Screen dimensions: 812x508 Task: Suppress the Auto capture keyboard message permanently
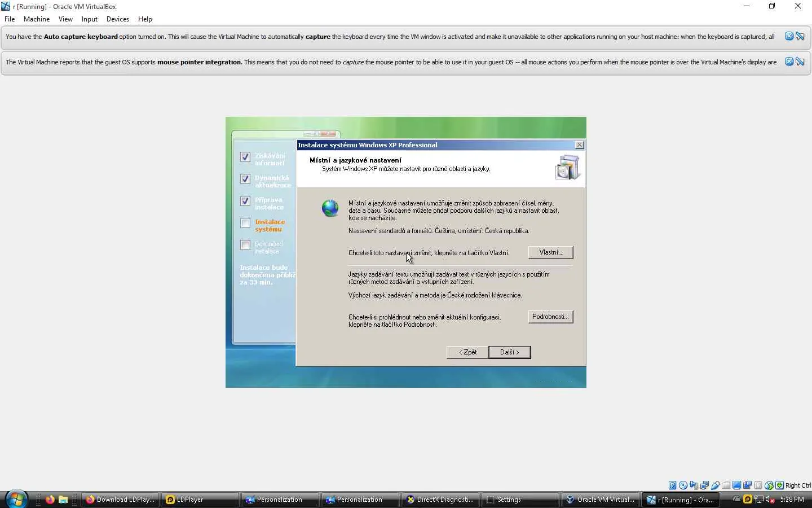point(800,36)
